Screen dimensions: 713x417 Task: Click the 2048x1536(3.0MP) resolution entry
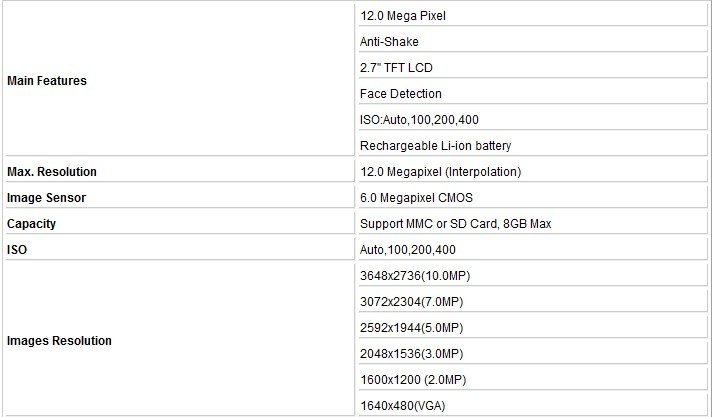tap(411, 354)
